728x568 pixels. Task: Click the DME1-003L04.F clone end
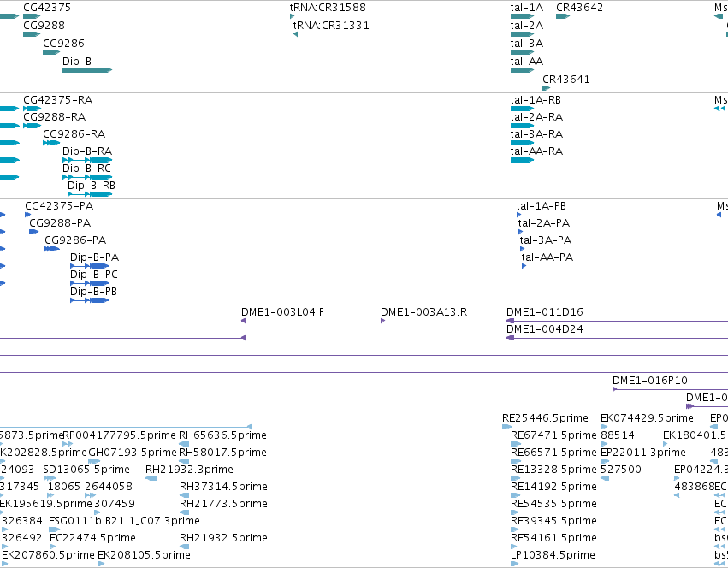(243, 321)
